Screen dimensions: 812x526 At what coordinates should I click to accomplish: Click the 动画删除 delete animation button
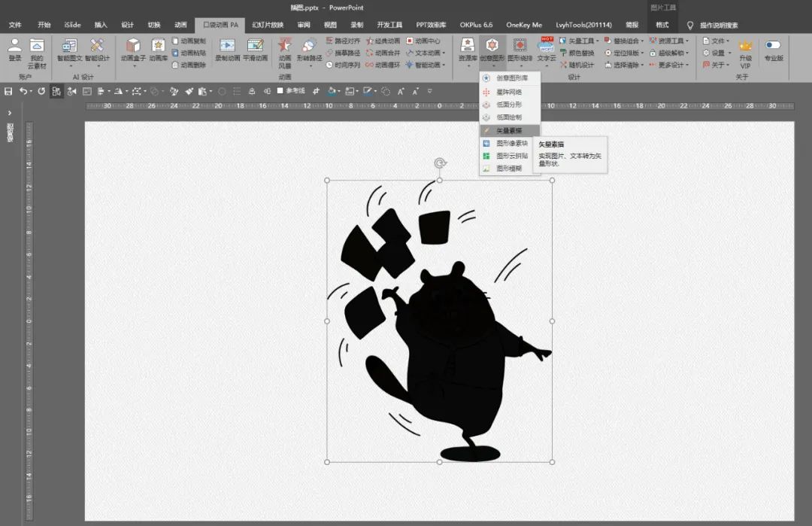189,65
